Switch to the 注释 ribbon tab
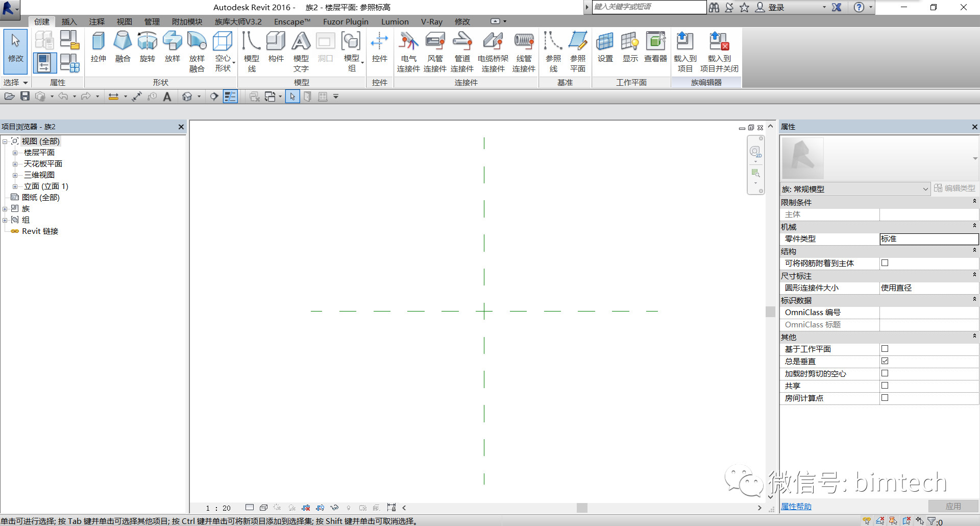 pyautogui.click(x=96, y=21)
